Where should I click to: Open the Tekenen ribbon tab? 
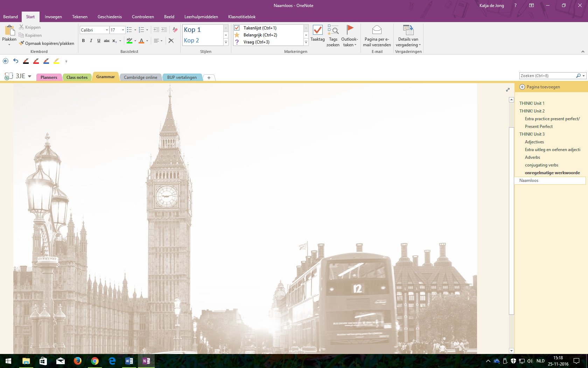point(80,17)
